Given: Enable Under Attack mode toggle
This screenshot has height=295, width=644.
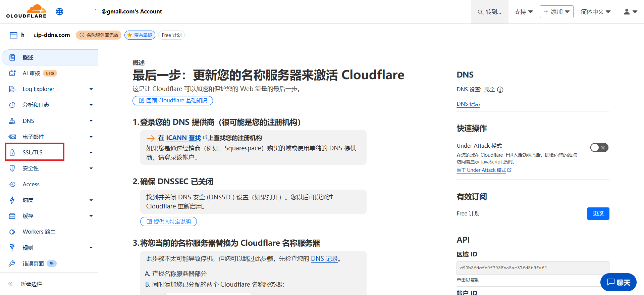Looking at the screenshot, I should (599, 148).
